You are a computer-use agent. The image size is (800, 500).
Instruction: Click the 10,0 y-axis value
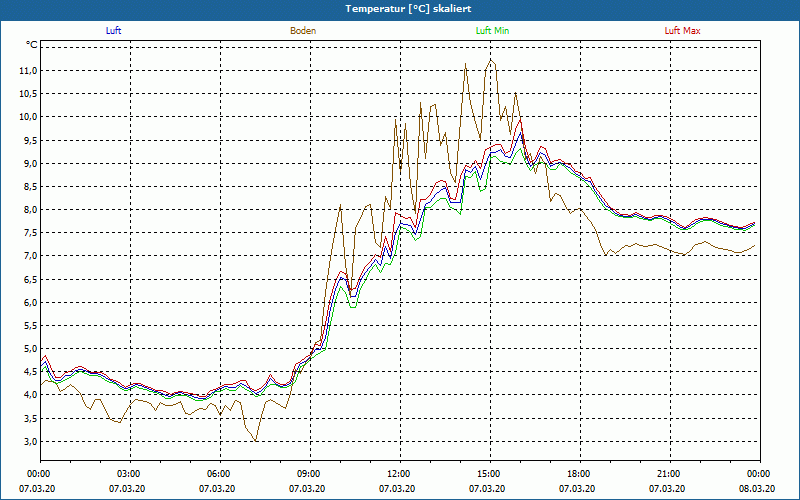coord(28,117)
